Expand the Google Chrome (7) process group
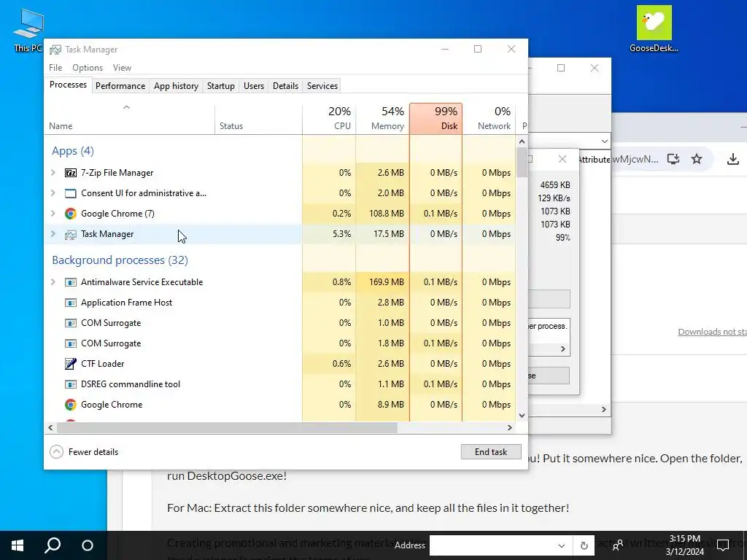Screen dimensions: 747x560 coord(53,214)
